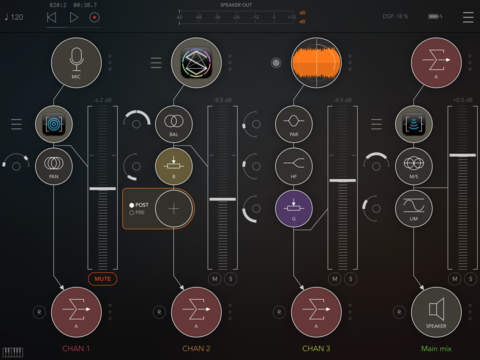
Task: Click the play button in the transport
Action: click(x=74, y=17)
